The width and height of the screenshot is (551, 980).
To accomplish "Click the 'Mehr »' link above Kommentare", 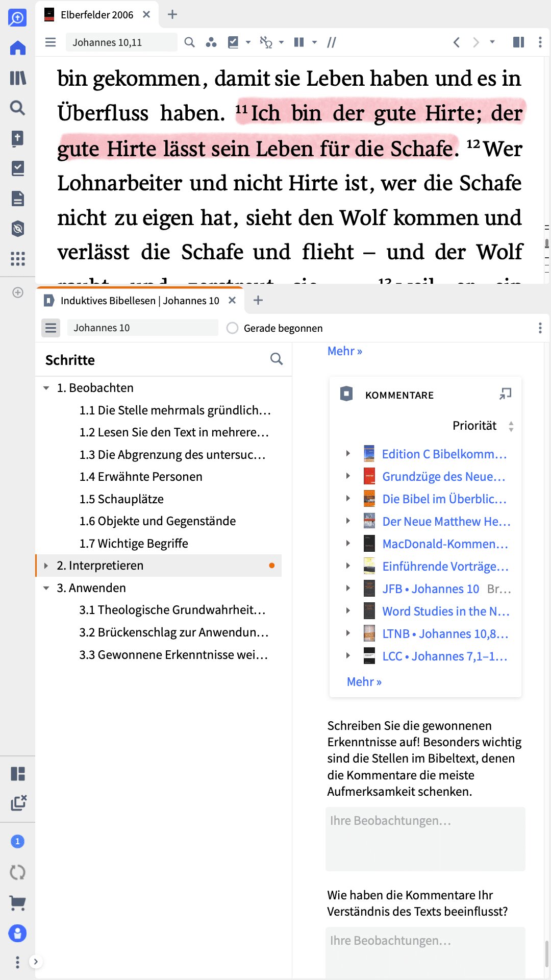I will pyautogui.click(x=345, y=351).
